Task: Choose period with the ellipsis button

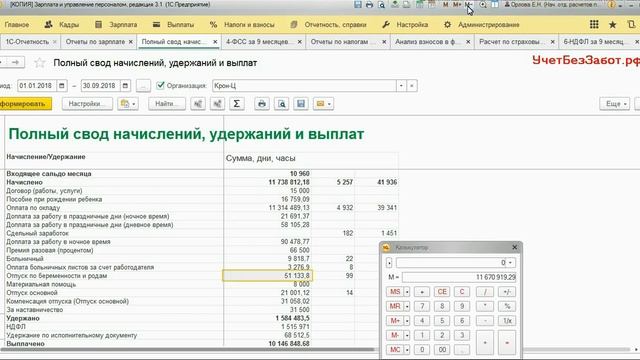Action: pyautogui.click(x=143, y=86)
